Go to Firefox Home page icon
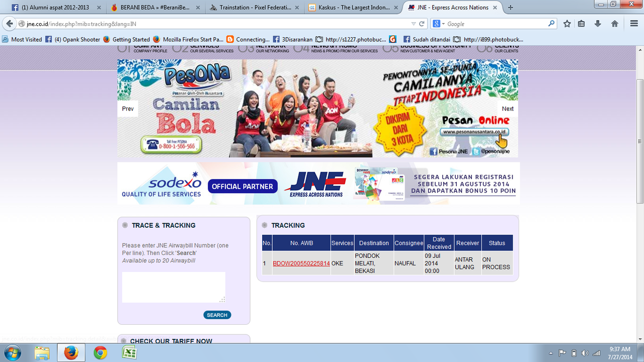The width and height of the screenshot is (644, 362). tap(614, 24)
